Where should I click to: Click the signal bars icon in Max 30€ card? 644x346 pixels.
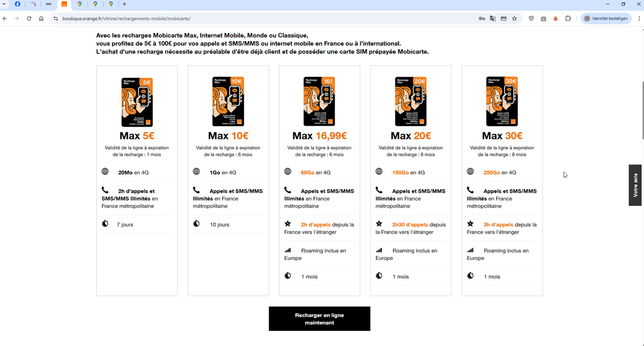coord(470,250)
